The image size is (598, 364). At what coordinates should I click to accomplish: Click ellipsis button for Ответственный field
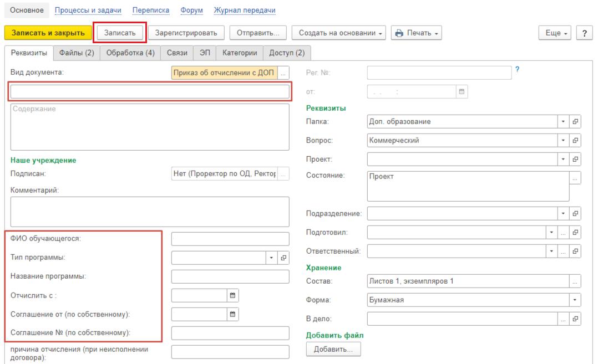(563, 251)
